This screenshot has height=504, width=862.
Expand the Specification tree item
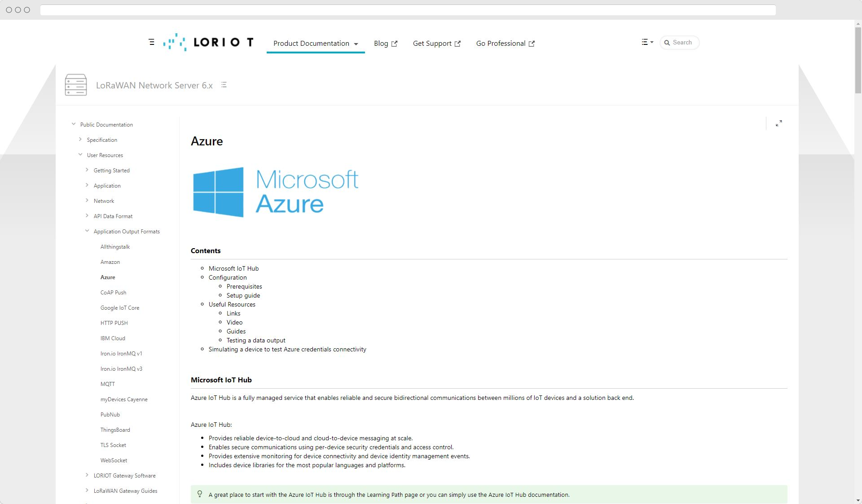click(x=80, y=139)
